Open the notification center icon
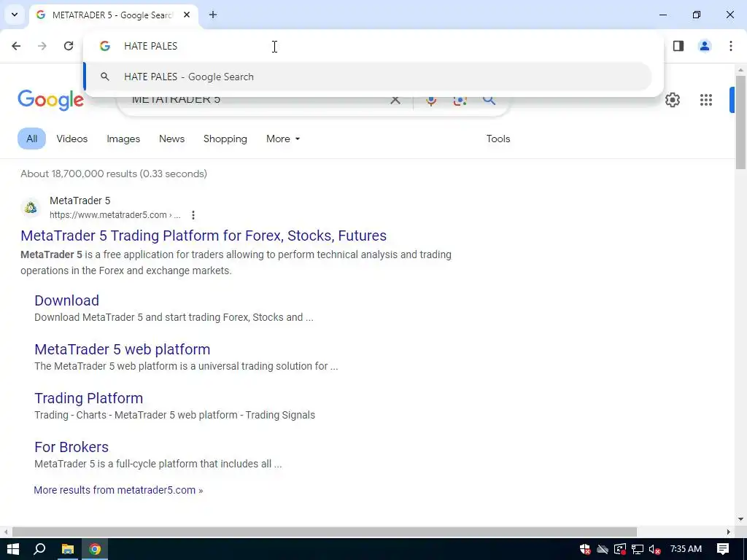 [723, 549]
